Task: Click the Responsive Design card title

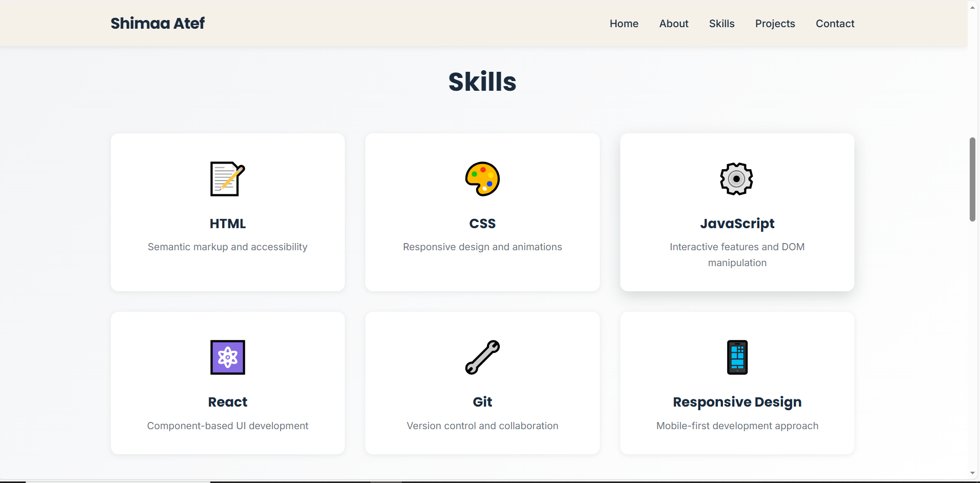Action: [737, 402]
